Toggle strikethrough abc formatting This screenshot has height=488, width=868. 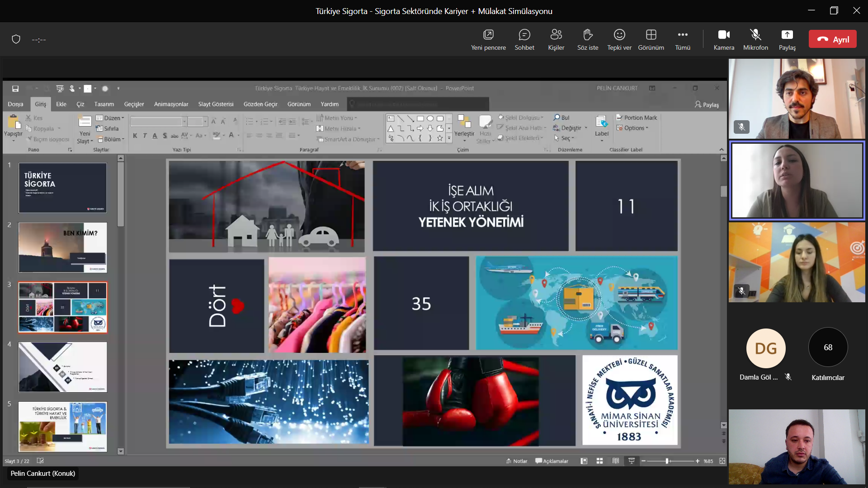(x=175, y=135)
